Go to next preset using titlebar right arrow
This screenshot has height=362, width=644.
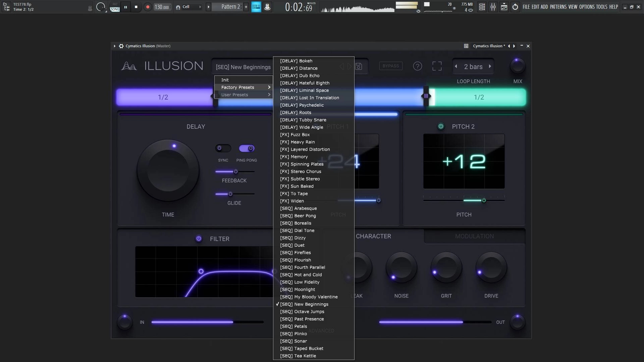(514, 46)
